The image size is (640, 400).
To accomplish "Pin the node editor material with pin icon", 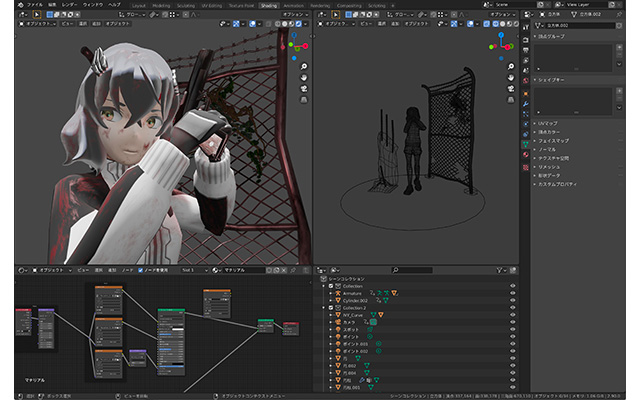I will click(x=293, y=270).
